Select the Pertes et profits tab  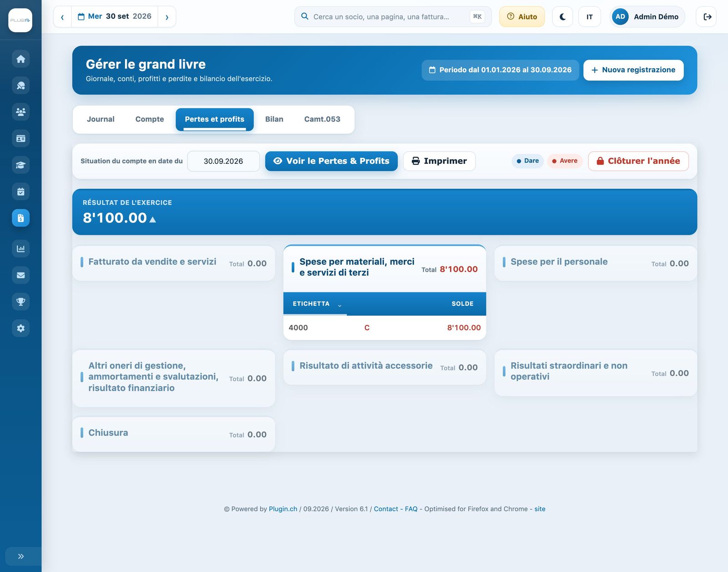[215, 119]
